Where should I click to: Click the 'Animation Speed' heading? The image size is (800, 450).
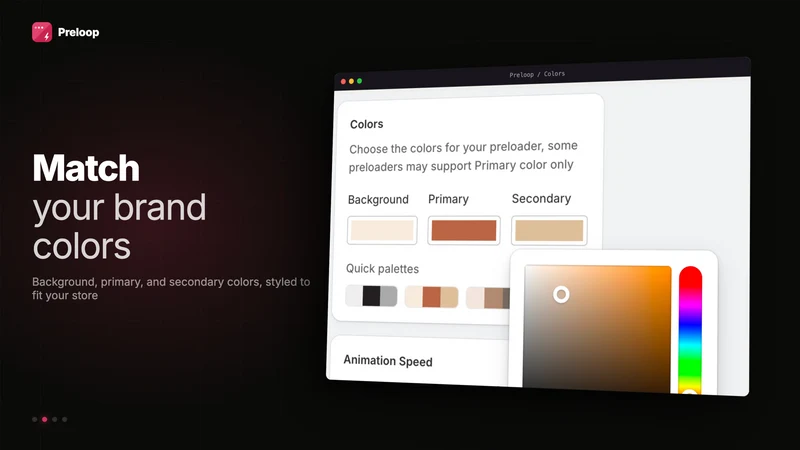[x=388, y=361]
